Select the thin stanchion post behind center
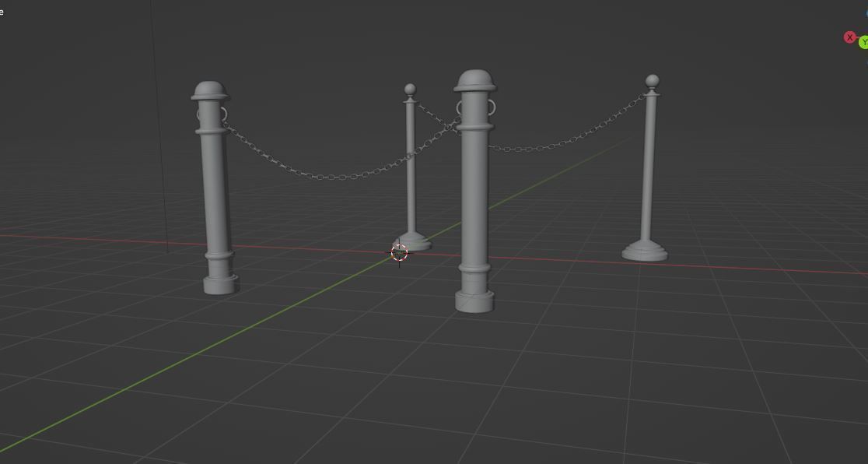Image resolution: width=868 pixels, height=464 pixels. (x=410, y=167)
